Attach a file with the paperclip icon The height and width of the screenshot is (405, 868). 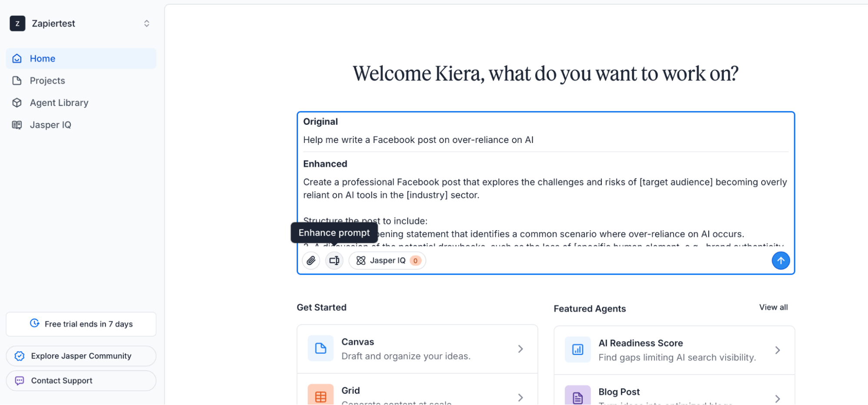311,261
